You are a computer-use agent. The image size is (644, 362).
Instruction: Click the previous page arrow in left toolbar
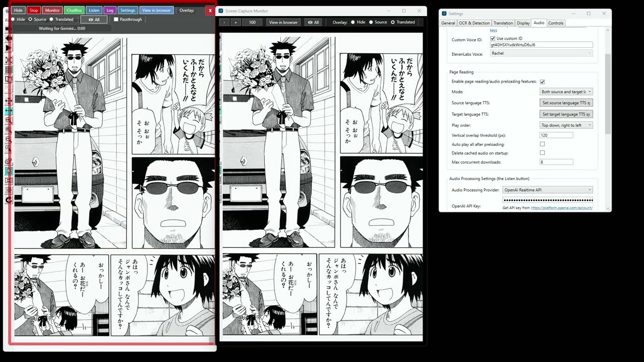pos(9,38)
